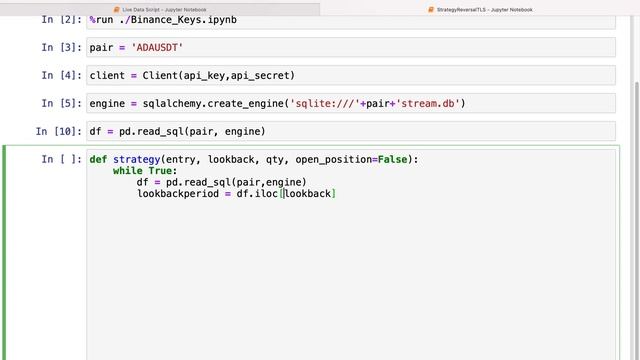Click the In [3]: prompt label

[x=62, y=47]
